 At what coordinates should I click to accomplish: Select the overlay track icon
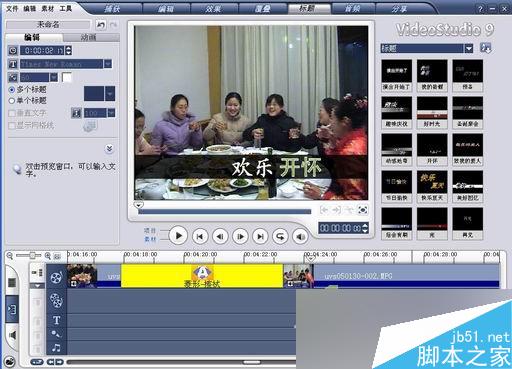click(x=56, y=300)
